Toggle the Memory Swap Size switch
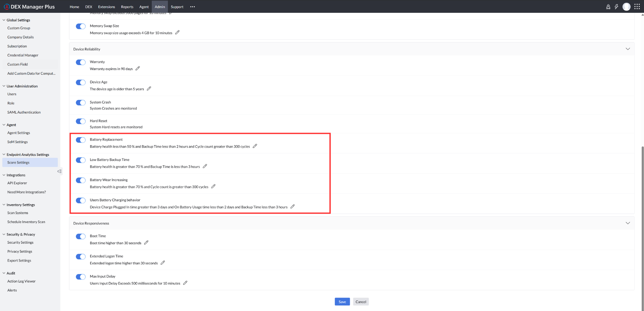The image size is (644, 311). (81, 26)
